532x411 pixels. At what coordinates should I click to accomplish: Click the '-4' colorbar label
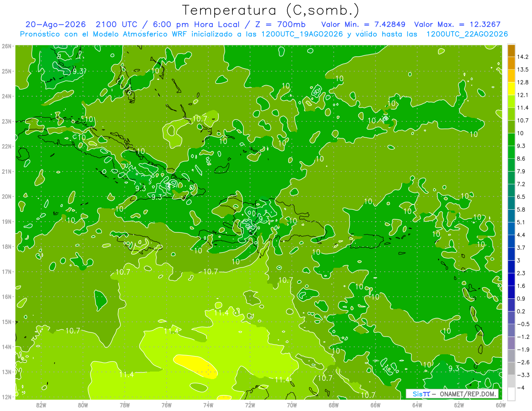point(521,388)
